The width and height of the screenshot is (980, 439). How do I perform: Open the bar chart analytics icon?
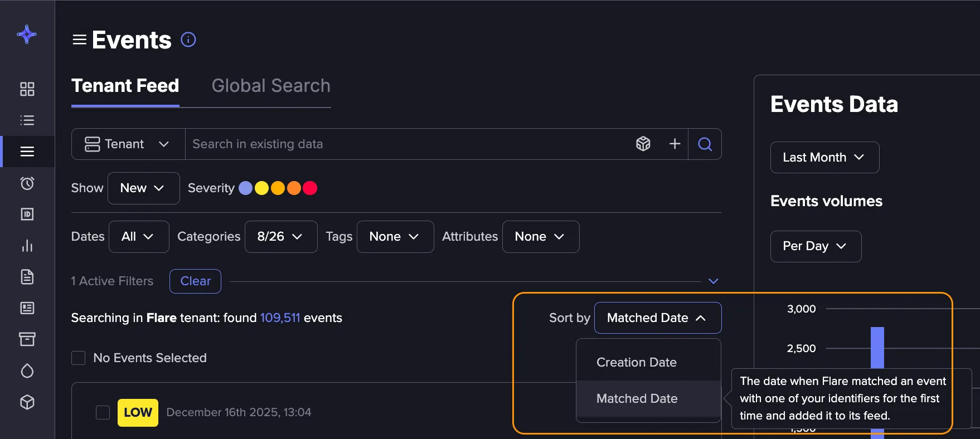point(27,246)
